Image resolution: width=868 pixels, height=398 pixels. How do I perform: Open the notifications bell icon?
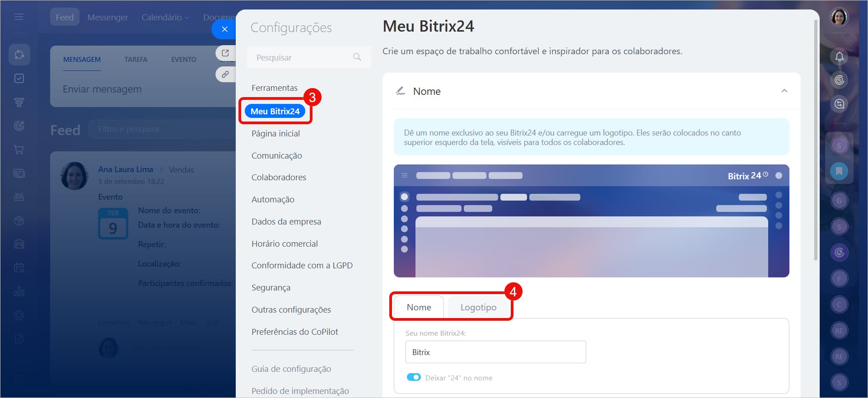[839, 56]
